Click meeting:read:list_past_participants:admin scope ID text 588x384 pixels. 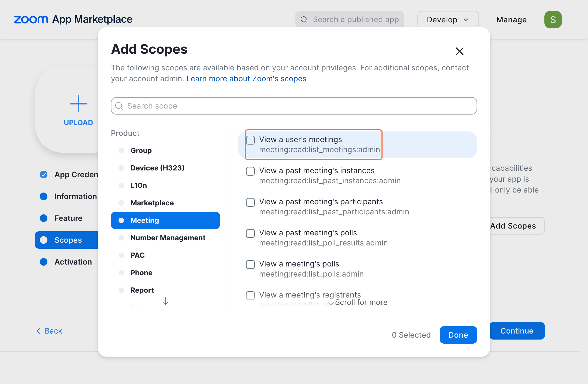[x=334, y=212]
